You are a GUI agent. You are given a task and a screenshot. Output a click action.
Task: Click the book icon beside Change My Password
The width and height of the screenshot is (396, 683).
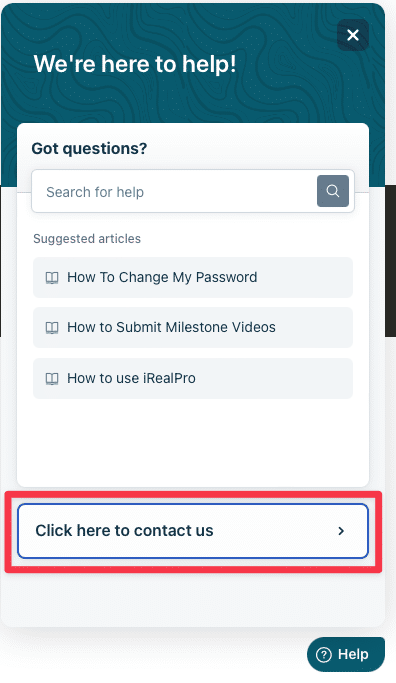click(52, 277)
